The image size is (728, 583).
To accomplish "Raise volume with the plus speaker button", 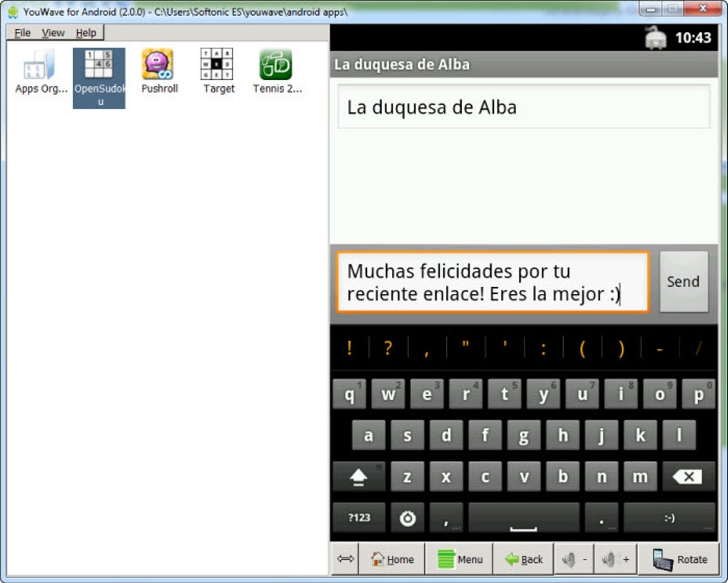I will pyautogui.click(x=615, y=559).
